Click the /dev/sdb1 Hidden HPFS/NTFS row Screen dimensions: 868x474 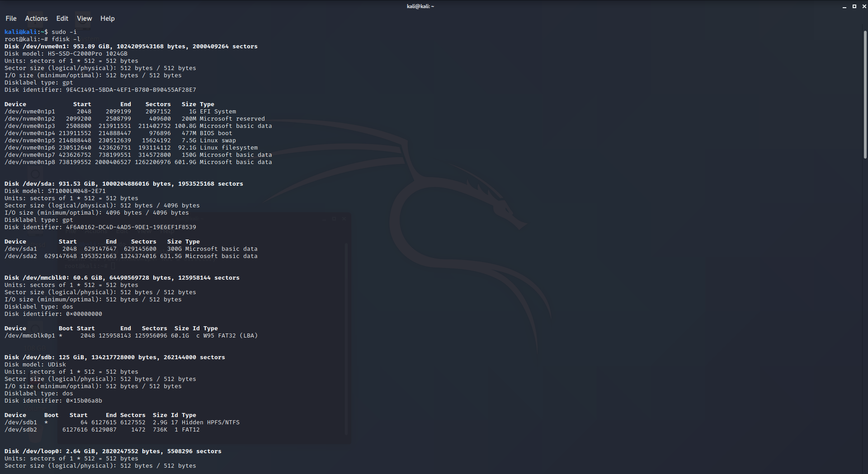point(122,422)
